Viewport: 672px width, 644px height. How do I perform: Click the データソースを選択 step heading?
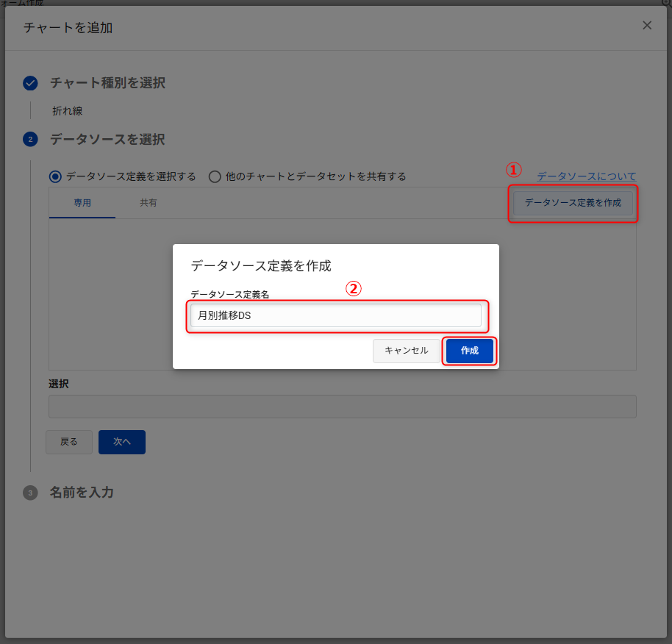[107, 139]
